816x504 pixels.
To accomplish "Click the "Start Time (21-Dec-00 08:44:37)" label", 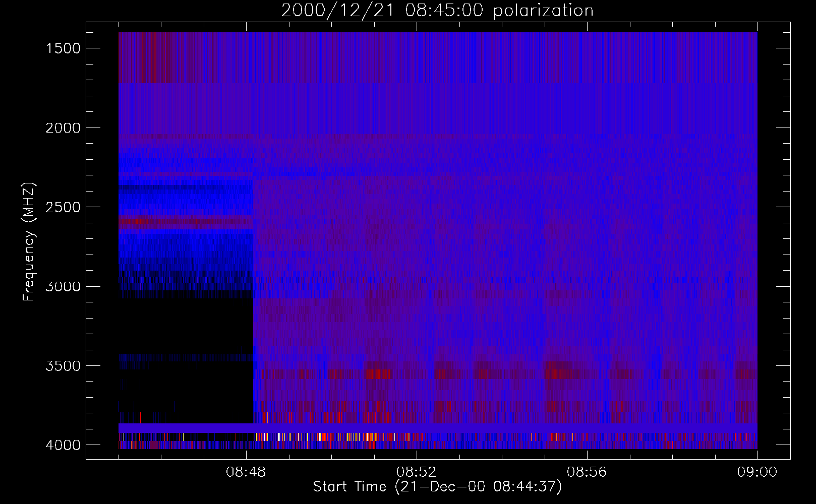I will pyautogui.click(x=437, y=487).
